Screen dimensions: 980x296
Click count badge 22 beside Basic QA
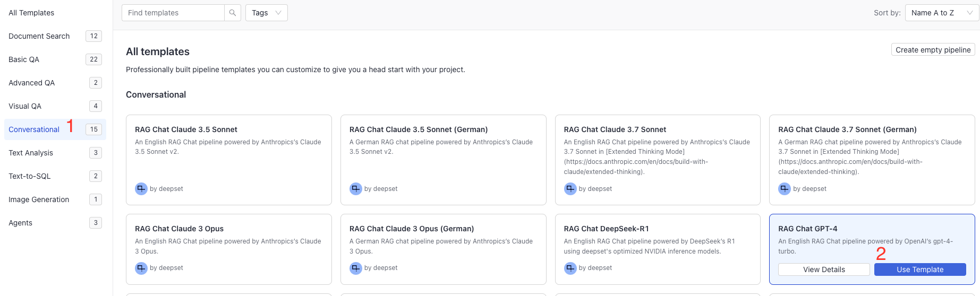coord(93,59)
